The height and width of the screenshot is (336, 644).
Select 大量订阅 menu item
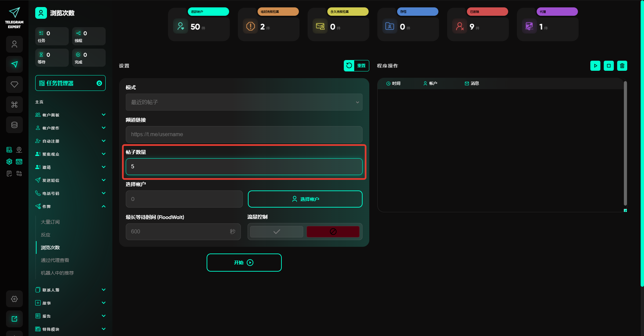50,222
